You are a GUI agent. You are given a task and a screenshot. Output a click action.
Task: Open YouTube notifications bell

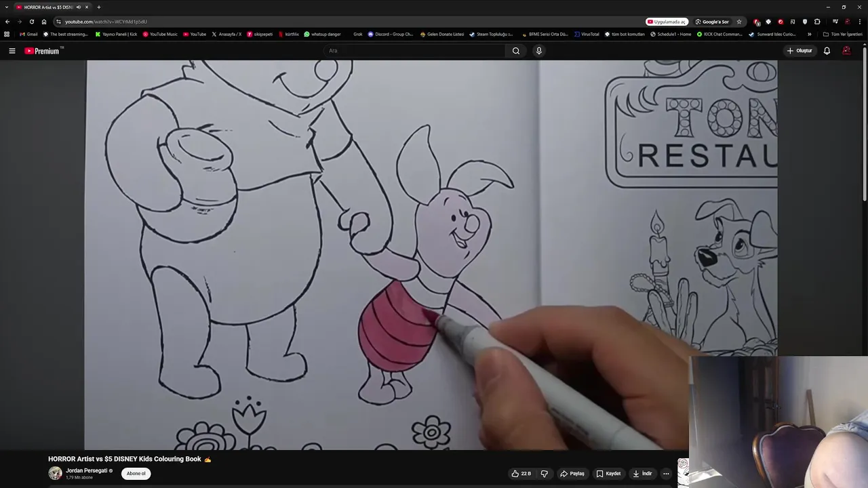[x=827, y=51]
